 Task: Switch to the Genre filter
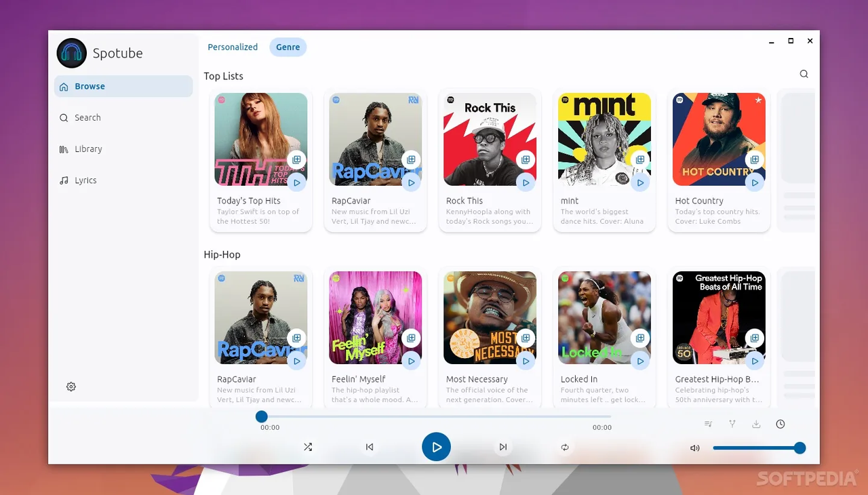(288, 47)
